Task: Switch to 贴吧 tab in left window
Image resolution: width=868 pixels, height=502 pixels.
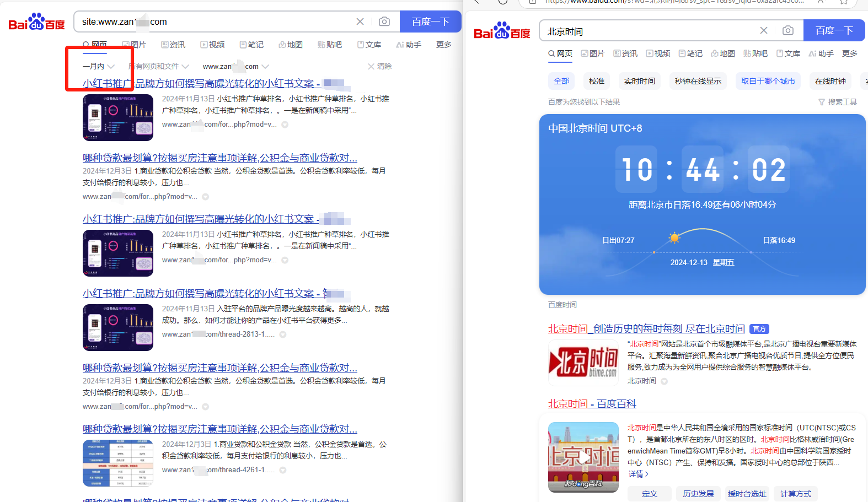Action: [x=330, y=45]
